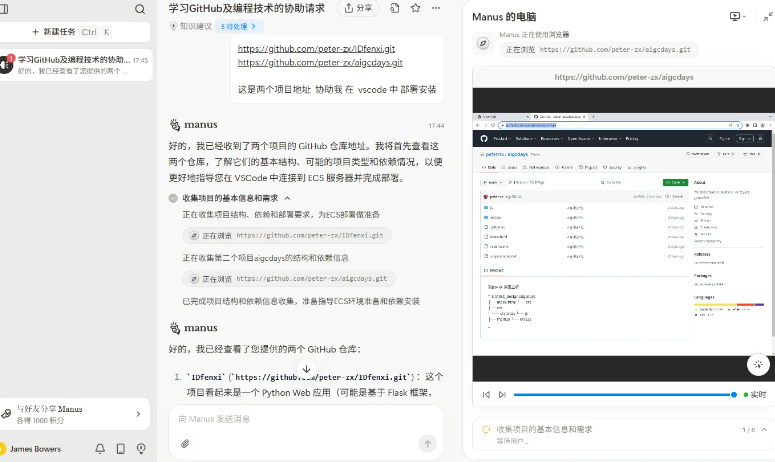Image resolution: width=775 pixels, height=462 pixels.
Task: Open the document files icon in header
Action: coord(394,8)
